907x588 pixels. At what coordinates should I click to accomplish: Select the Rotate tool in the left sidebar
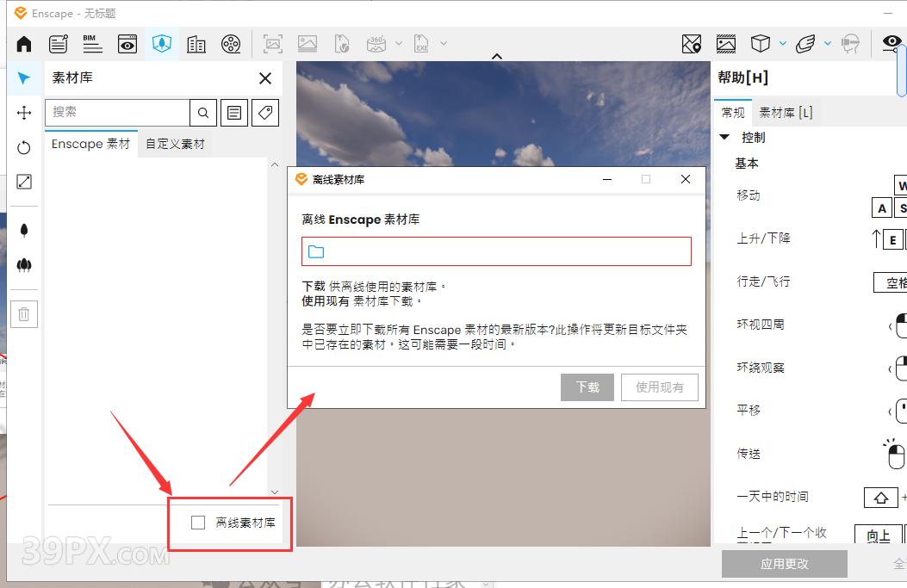pyautogui.click(x=23, y=147)
